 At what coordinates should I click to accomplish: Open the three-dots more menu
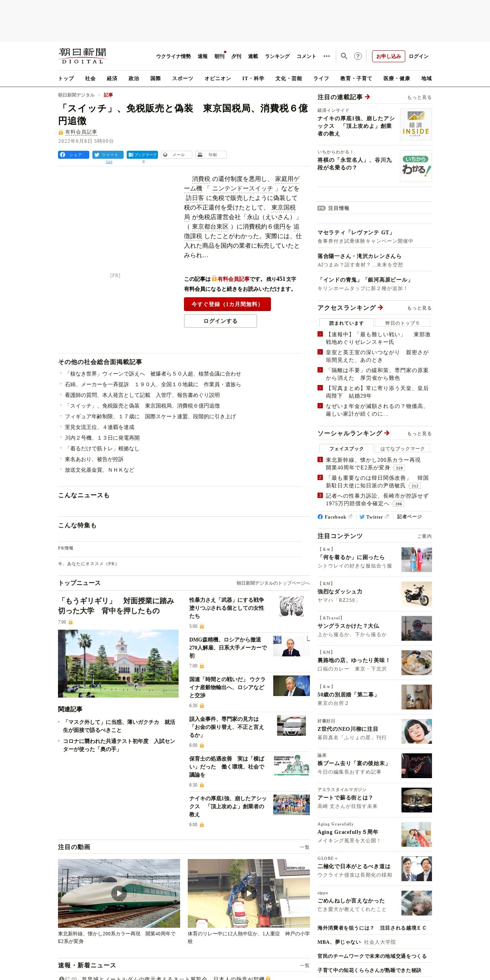click(327, 56)
